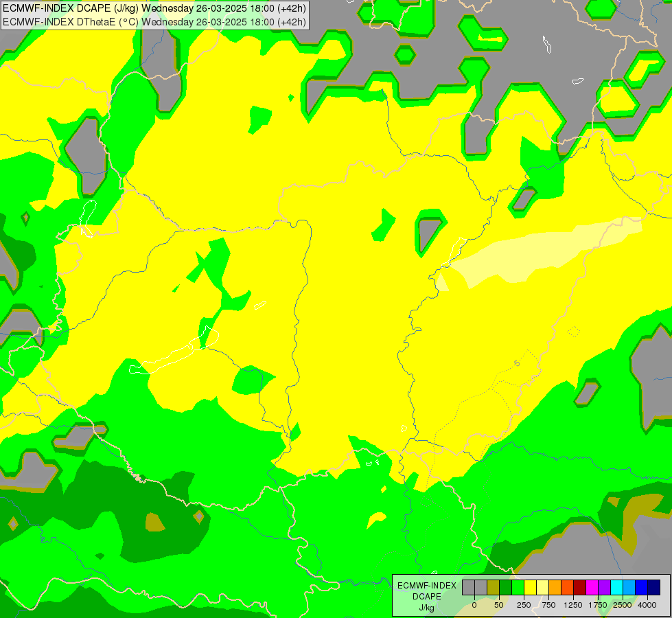Select the dark green legend swatch after 50
Image resolution: width=672 pixels, height=618 pixels.
pyautogui.click(x=506, y=588)
